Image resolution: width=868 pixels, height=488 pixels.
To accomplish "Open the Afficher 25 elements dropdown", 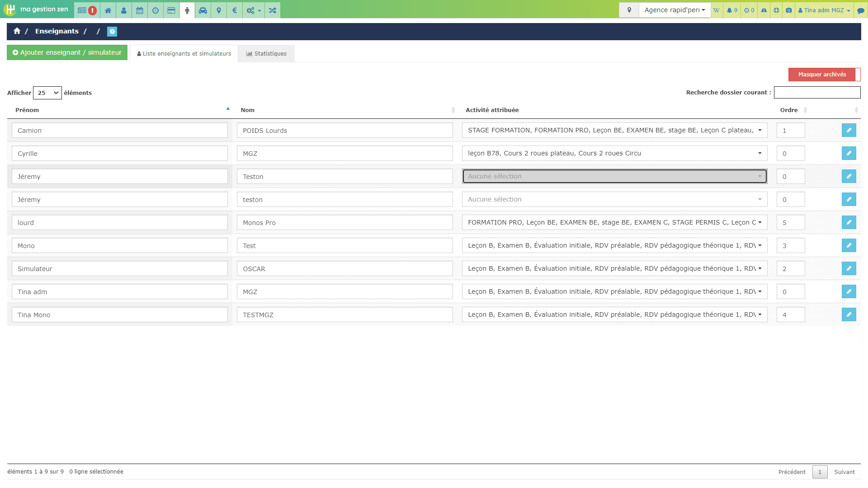I will click(47, 93).
